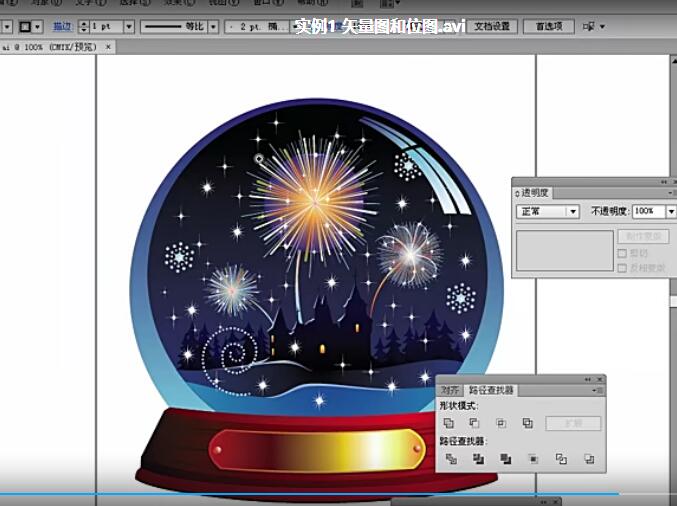Select the 路径查找器 (Pathfinder) panel tab

coord(491,390)
